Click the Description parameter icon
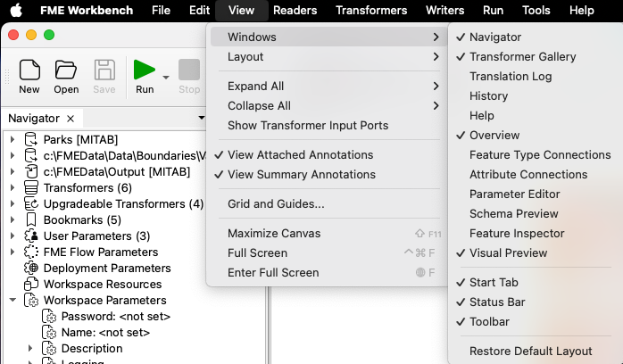Screen dimensions: 623x364 point(49,349)
